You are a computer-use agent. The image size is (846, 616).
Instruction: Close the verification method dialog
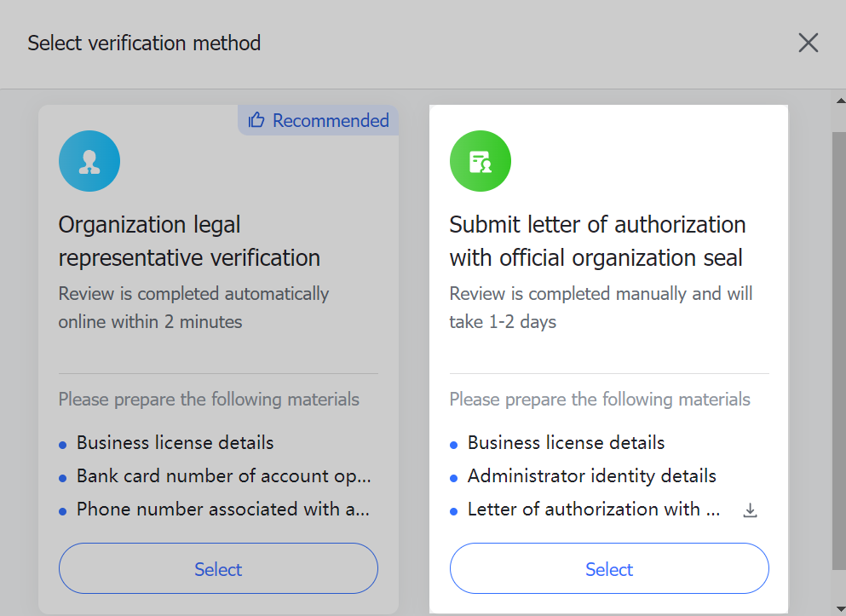(x=808, y=43)
